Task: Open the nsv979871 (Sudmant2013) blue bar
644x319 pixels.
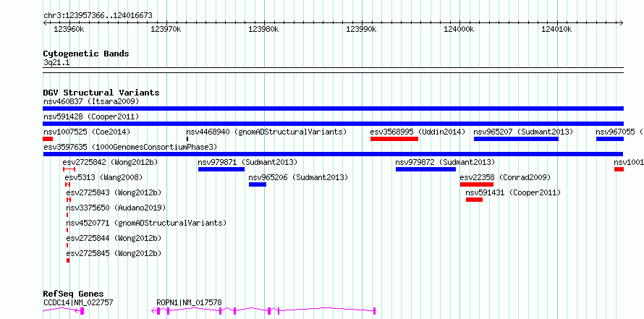Action: tap(221, 169)
